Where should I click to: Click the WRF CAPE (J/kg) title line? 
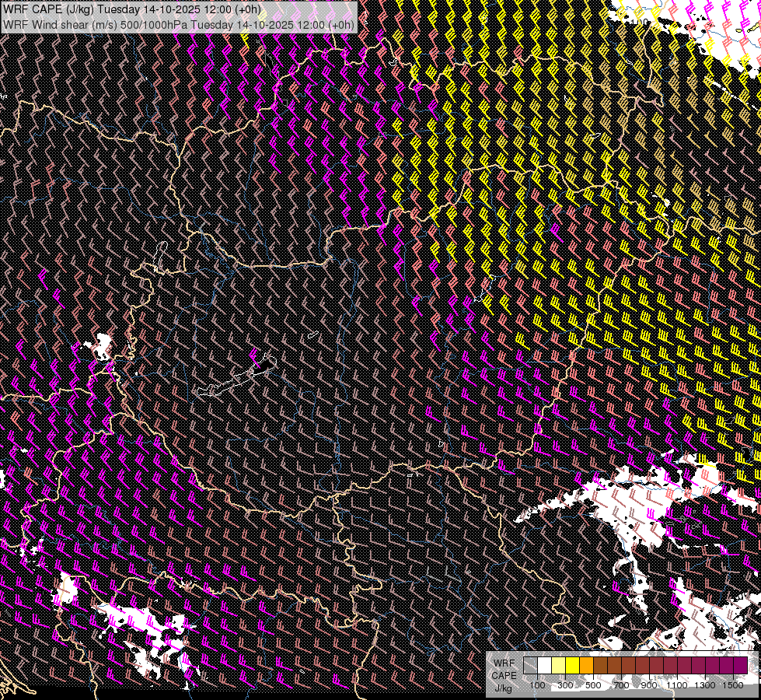point(132,9)
